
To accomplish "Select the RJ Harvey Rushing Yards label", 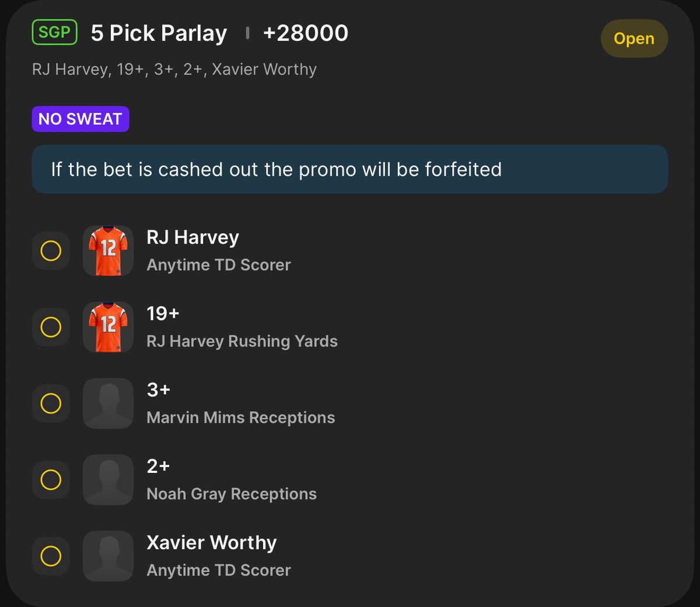I will pos(242,341).
